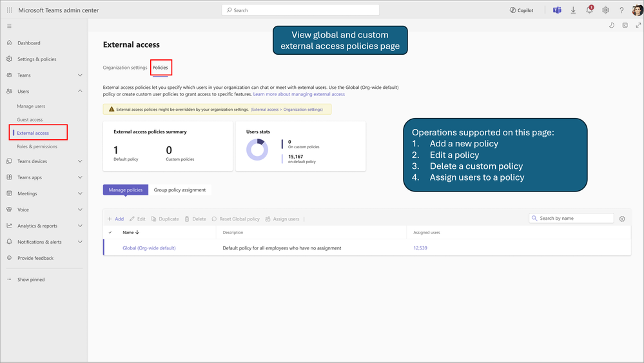Sort by Name column header

[x=131, y=232]
